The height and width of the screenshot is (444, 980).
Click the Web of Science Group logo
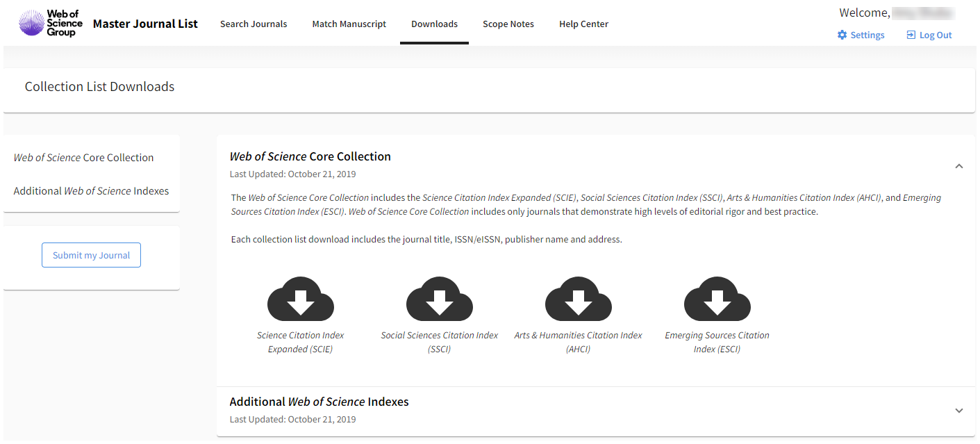pos(51,24)
